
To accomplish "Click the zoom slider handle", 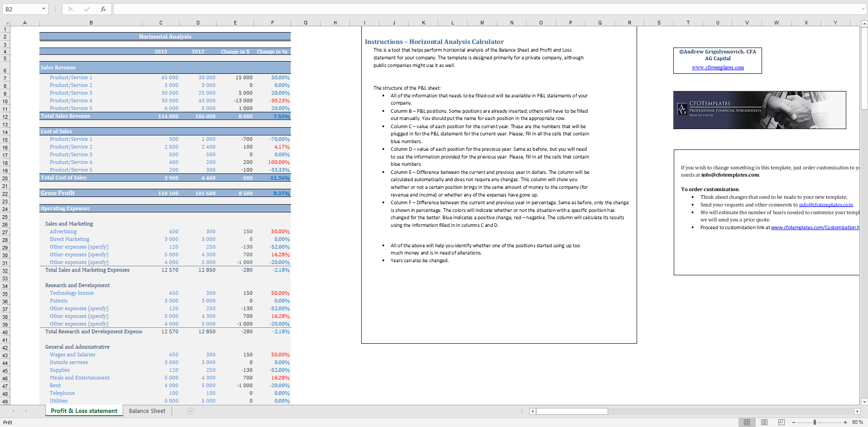I will coord(815,422).
